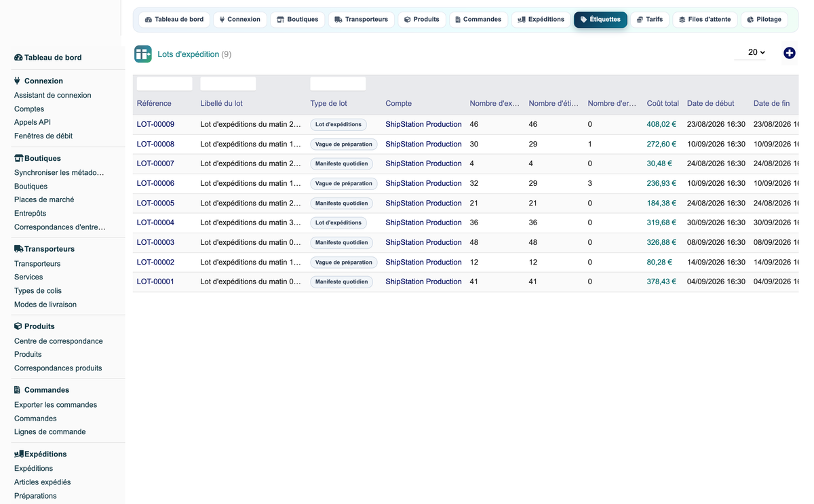Open Articles expédiés in sidebar
Image resolution: width=814 pixels, height=504 pixels.
pyautogui.click(x=43, y=482)
